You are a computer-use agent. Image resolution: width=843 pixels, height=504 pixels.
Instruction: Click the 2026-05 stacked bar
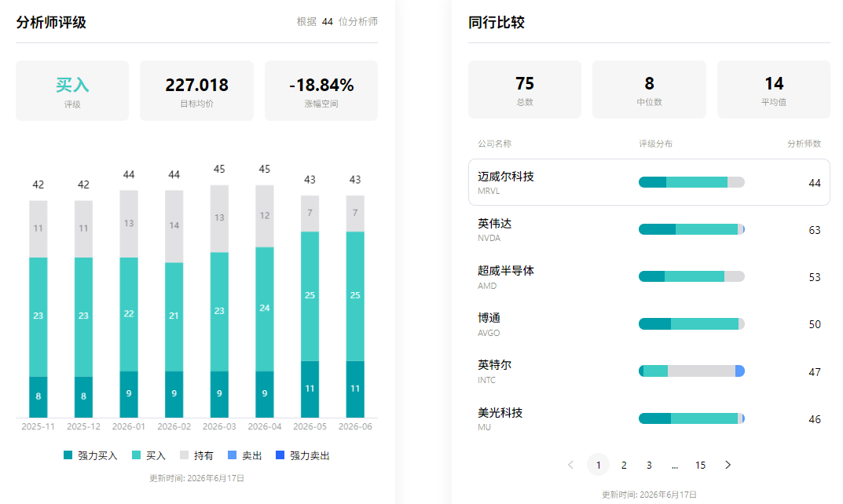(310, 306)
